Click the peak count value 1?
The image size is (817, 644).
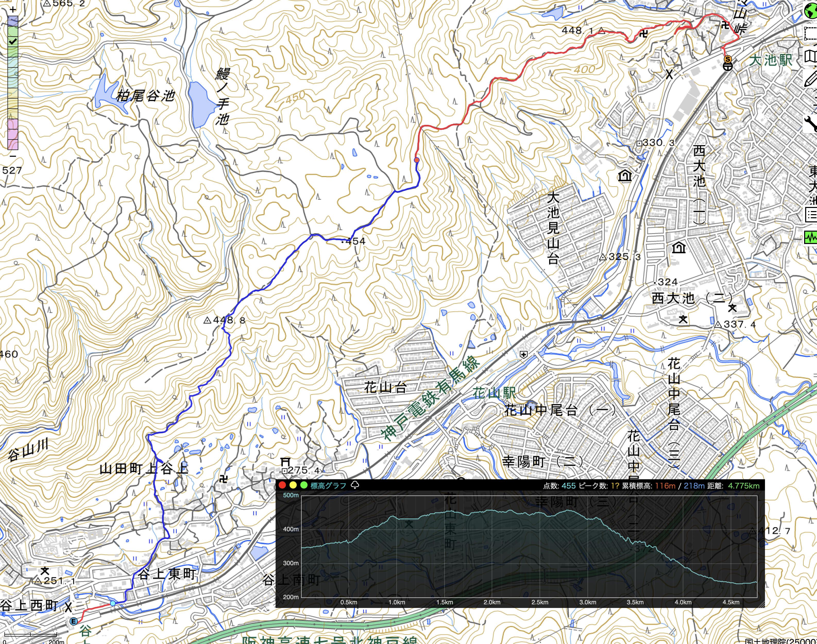click(615, 486)
